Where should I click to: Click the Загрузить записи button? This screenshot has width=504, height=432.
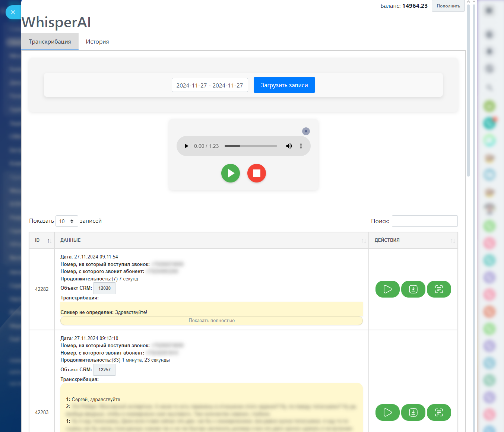[284, 85]
